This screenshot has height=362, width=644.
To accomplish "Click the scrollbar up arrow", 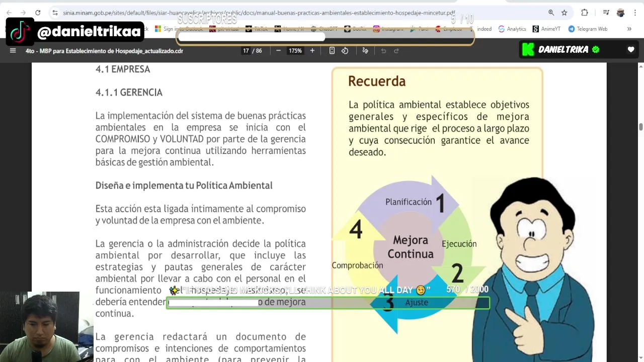I will tap(640, 66).
